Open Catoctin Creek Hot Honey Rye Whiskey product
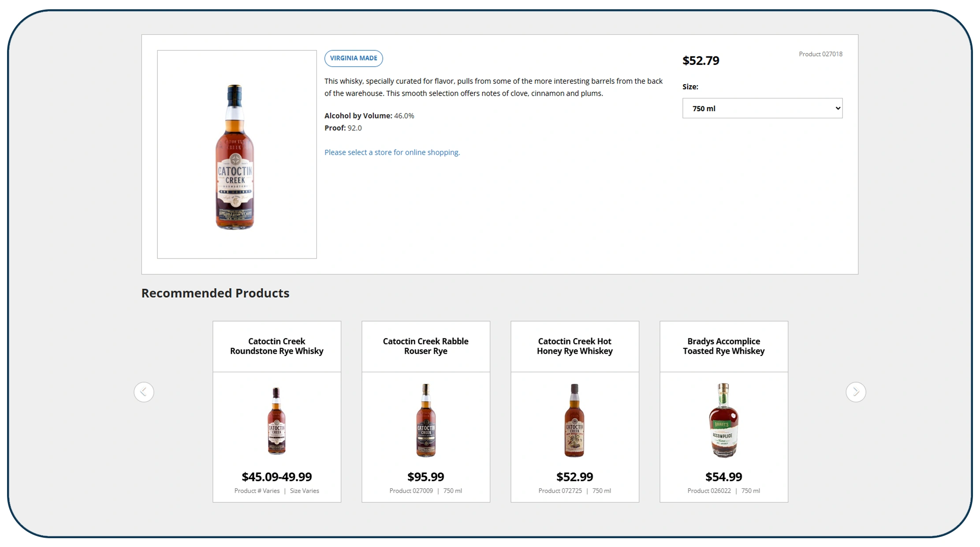This screenshot has width=980, height=547. pyautogui.click(x=574, y=346)
